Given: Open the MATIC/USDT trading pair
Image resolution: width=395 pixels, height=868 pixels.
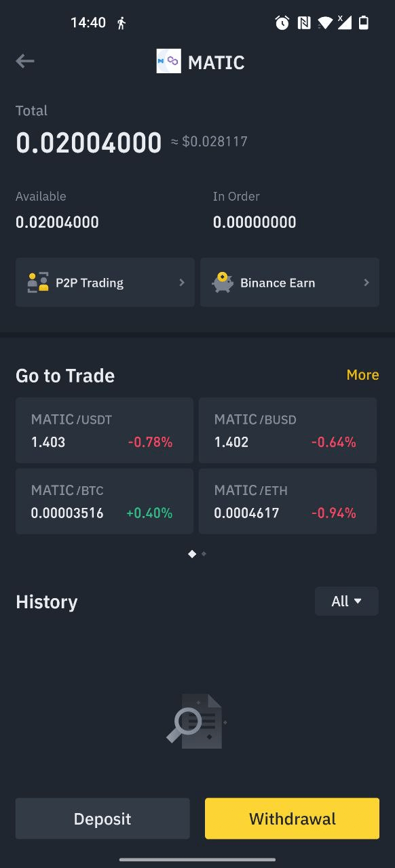Looking at the screenshot, I should point(103,430).
